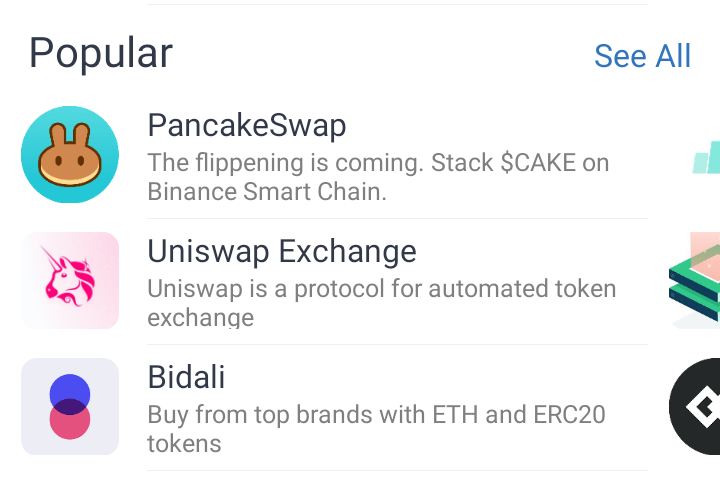Tap the pink circle in Bidali logo
720x486 pixels.
pos(70,419)
